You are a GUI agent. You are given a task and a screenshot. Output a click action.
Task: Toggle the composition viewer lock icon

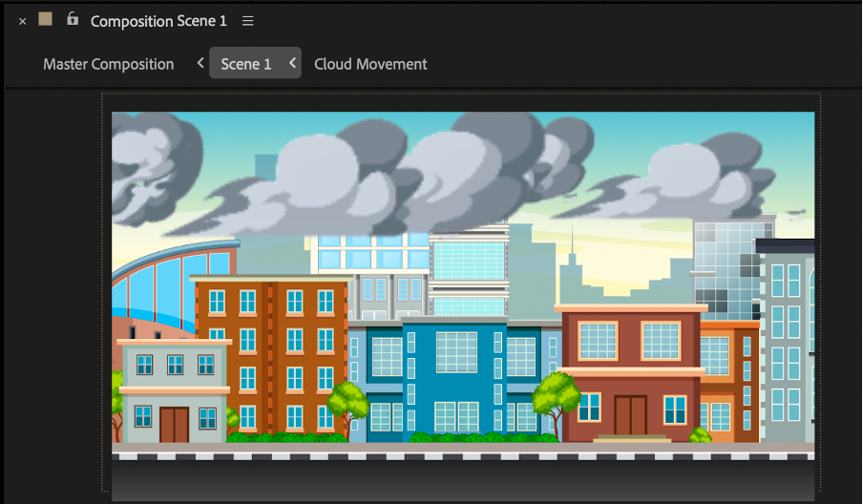pyautogui.click(x=73, y=19)
